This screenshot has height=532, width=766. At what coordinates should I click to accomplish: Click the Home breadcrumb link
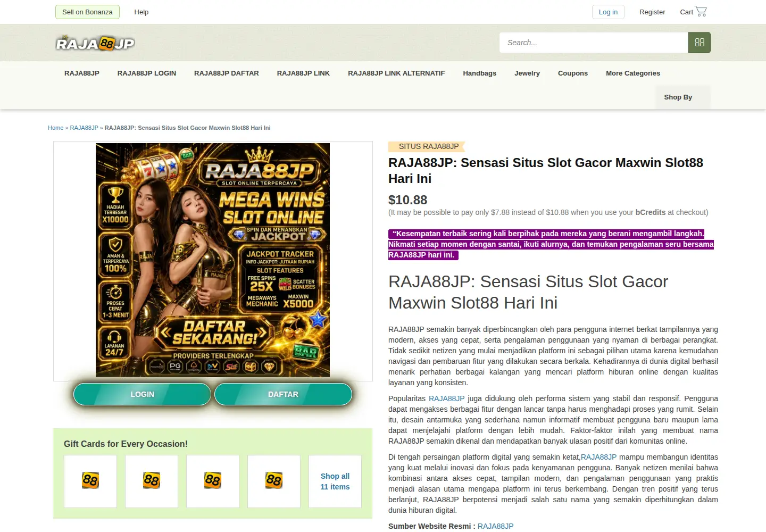(x=55, y=128)
